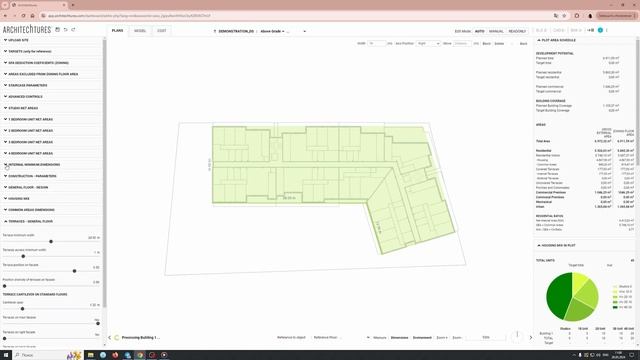The height and width of the screenshot is (360, 640).
Task: Click the previous arrow at canvas bottom left
Action: [109, 338]
